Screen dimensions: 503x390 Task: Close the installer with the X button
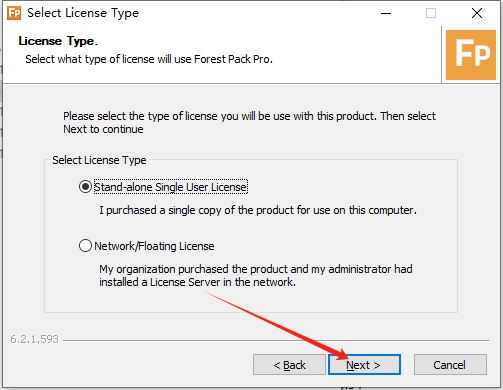click(477, 13)
